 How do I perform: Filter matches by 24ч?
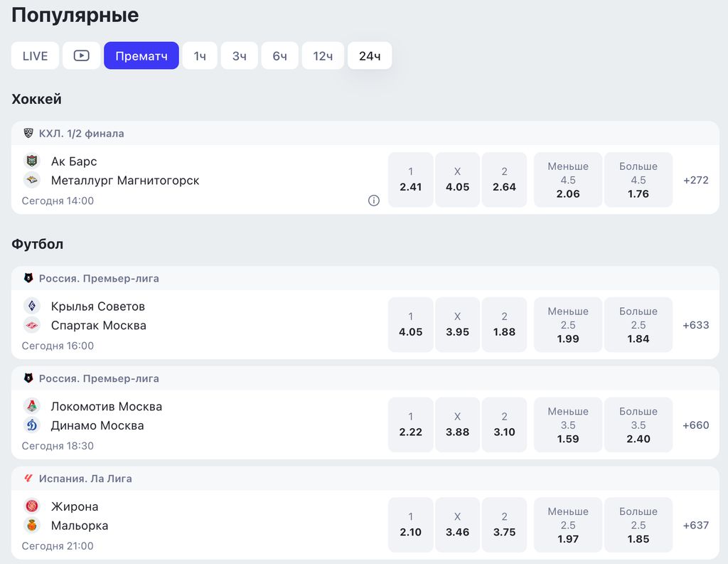pos(370,55)
